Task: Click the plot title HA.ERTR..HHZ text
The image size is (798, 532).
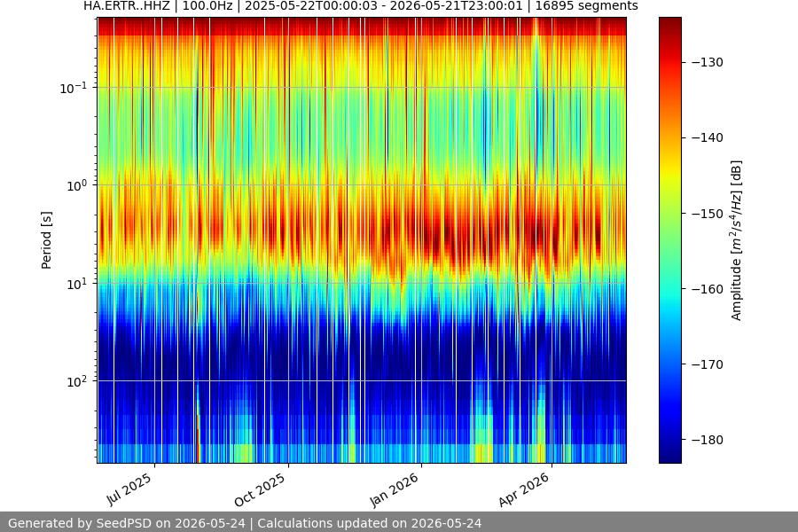Action: pyautogui.click(x=360, y=6)
